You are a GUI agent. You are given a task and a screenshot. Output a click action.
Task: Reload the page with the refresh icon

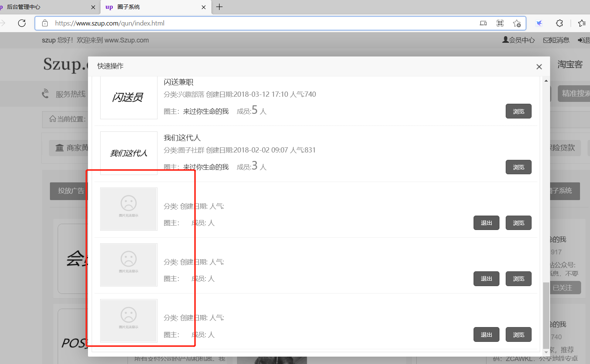[22, 23]
